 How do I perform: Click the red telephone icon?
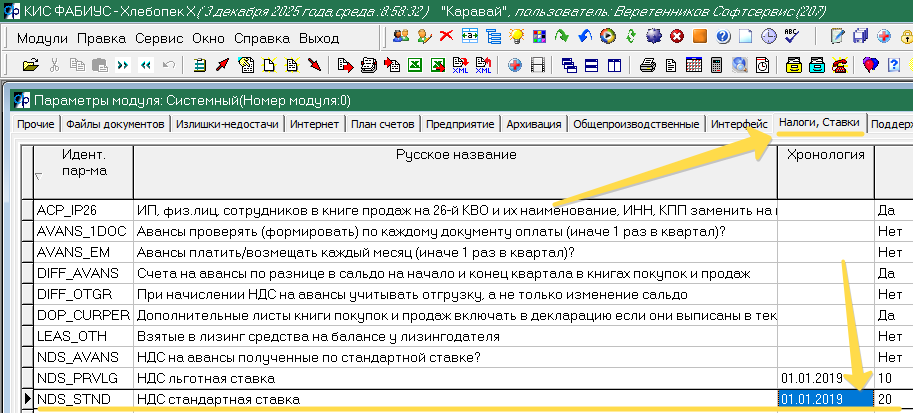point(839,65)
